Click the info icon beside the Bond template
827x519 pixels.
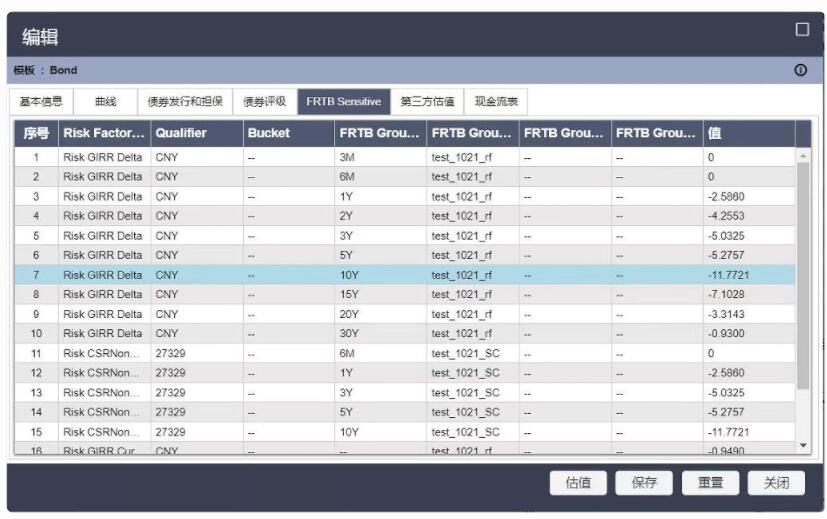pos(800,71)
